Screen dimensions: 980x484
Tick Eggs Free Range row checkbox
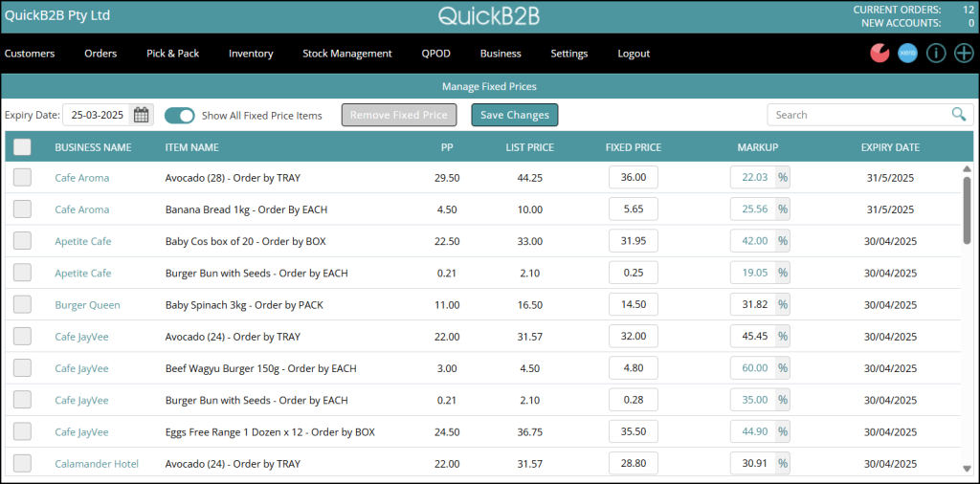pyautogui.click(x=23, y=431)
